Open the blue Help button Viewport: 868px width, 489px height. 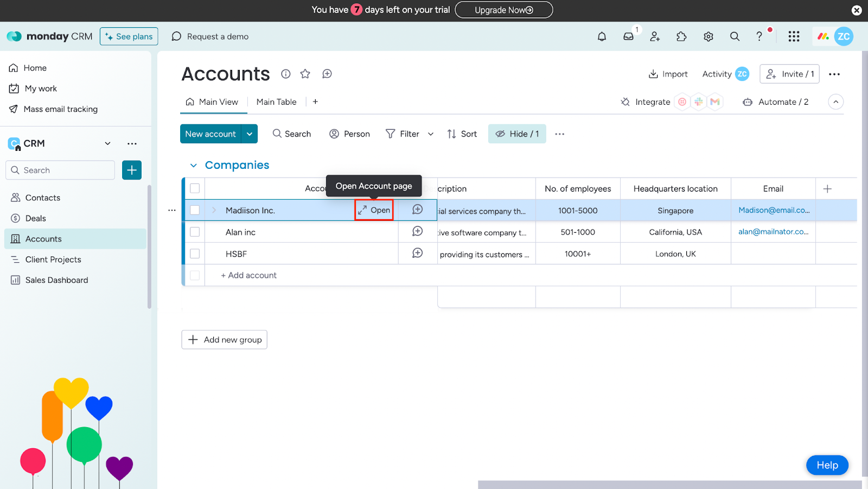click(x=827, y=465)
